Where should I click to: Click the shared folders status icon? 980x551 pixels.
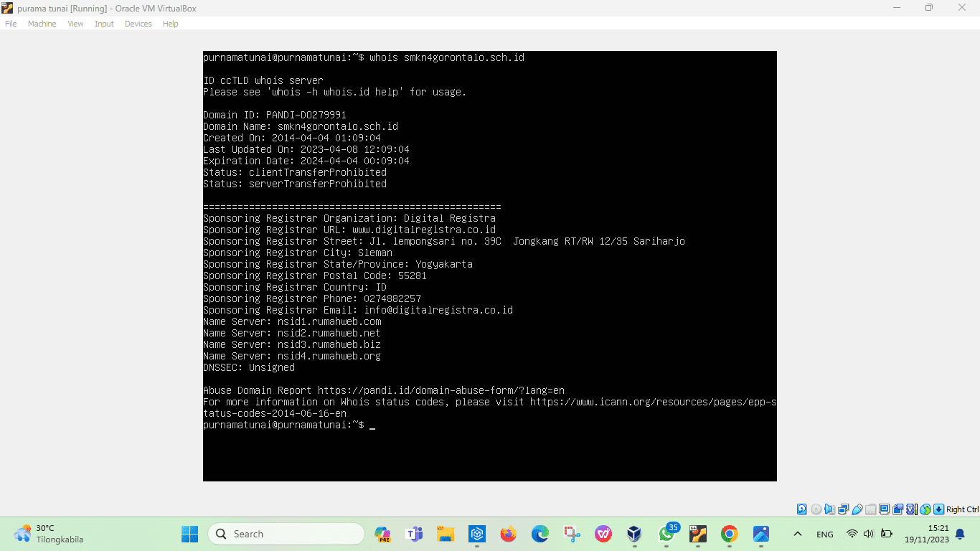click(x=870, y=509)
